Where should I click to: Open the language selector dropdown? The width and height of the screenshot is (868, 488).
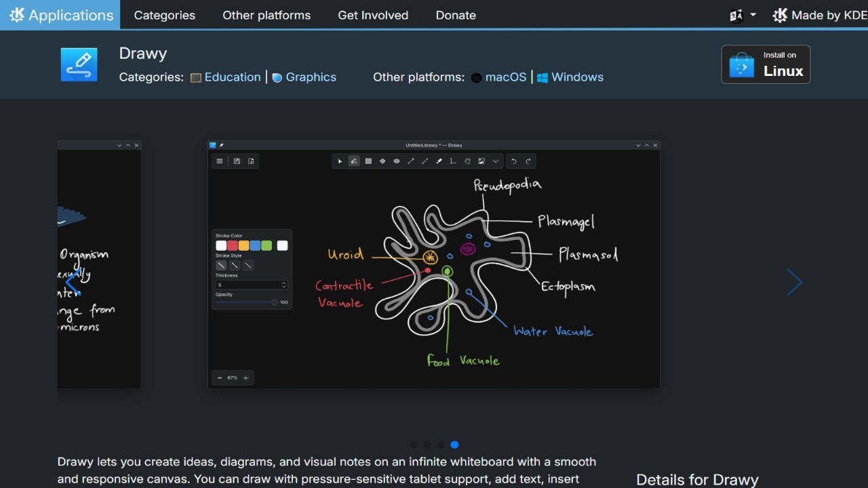click(x=743, y=15)
